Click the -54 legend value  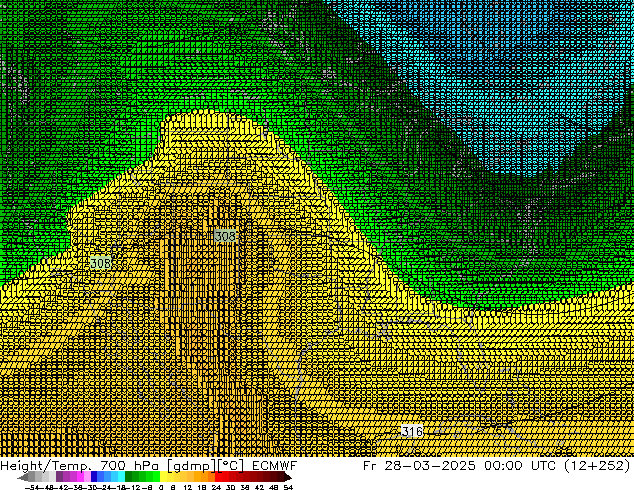[x=32, y=488]
